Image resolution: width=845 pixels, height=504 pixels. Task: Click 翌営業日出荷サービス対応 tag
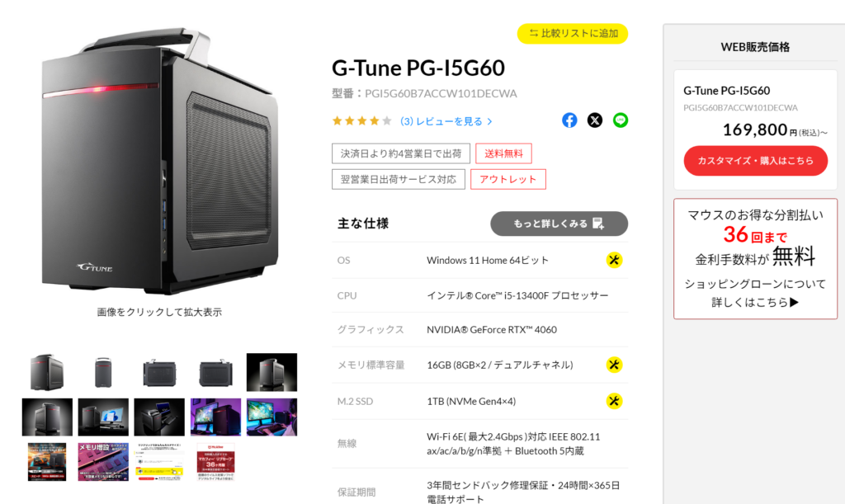click(399, 179)
